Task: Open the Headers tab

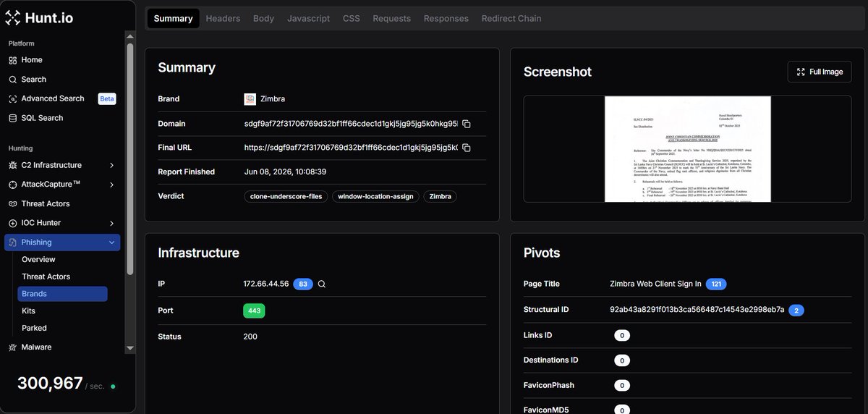Action: [x=223, y=18]
